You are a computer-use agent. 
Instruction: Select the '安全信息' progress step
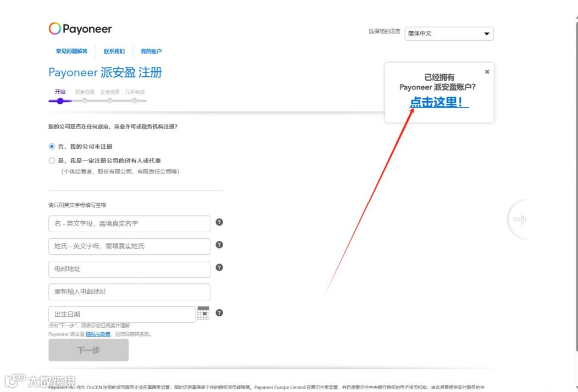110,92
